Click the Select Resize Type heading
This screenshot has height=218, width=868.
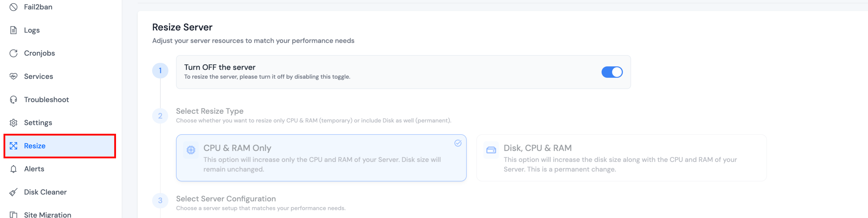coord(210,111)
